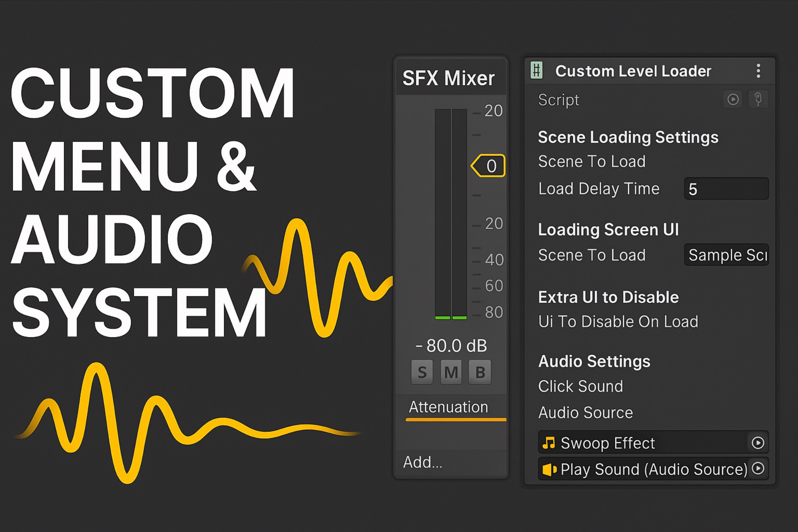Open the Add... effect dropdown in mixer
The image size is (798, 532).
click(x=423, y=462)
